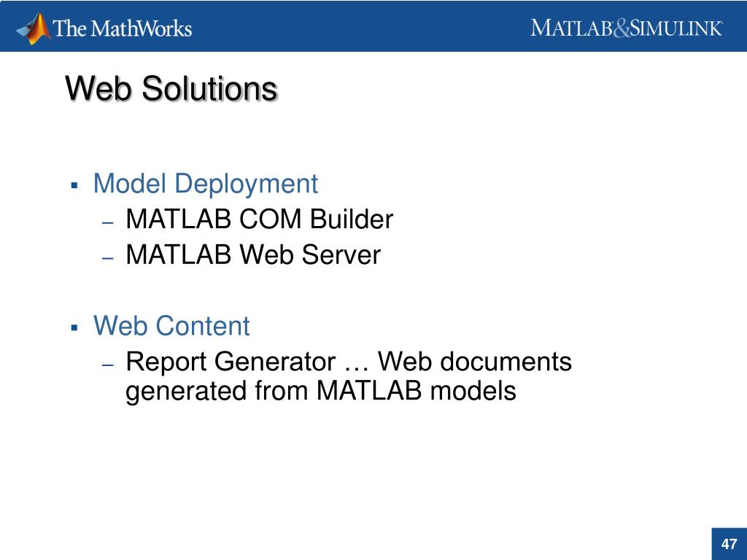The width and height of the screenshot is (747, 560).
Task: Click the Web Solutions slide title
Action: [171, 88]
